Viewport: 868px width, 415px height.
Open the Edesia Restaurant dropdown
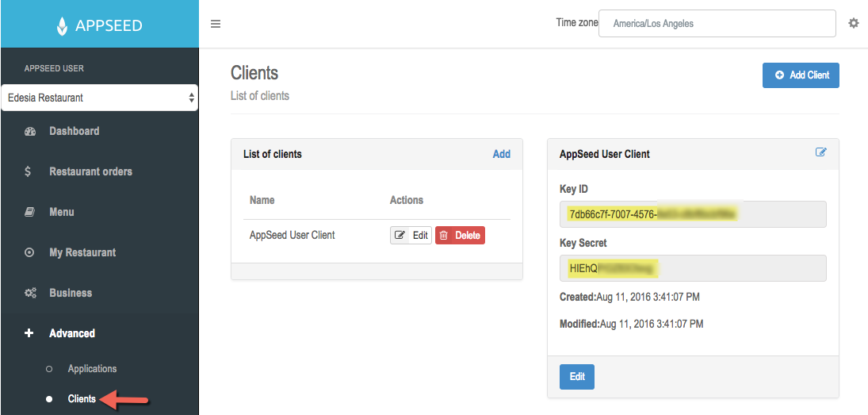tap(100, 98)
